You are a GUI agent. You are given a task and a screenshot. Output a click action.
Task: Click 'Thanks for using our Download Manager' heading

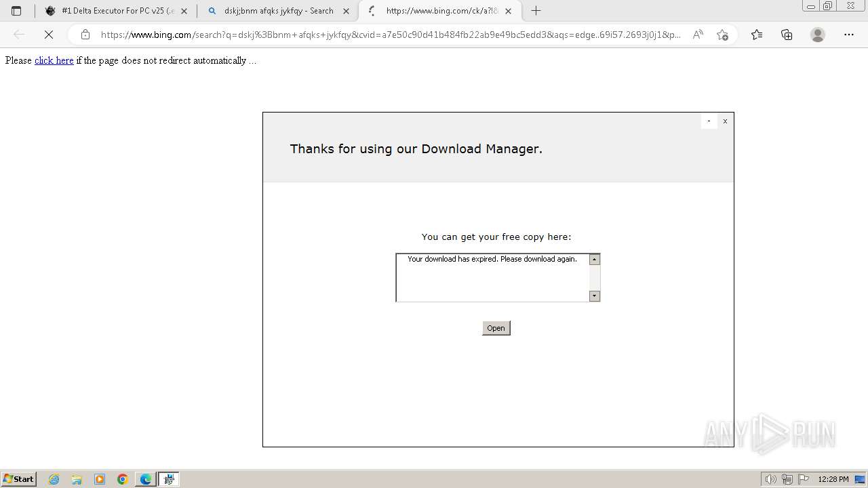tap(416, 148)
